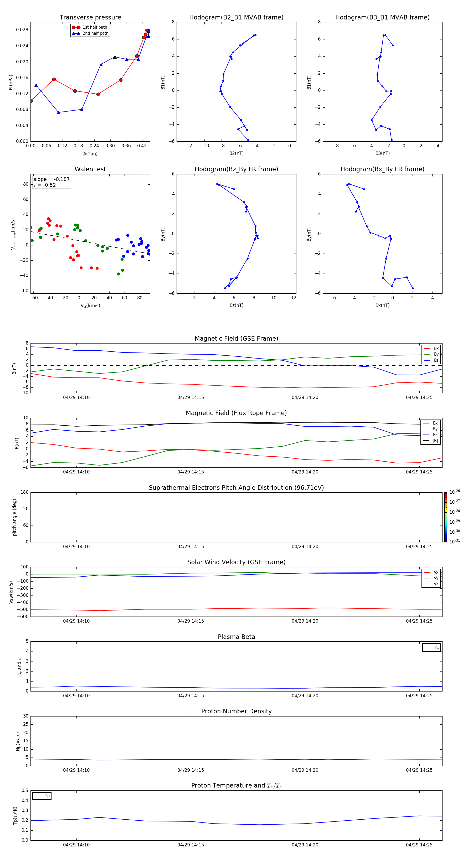Viewport: 473px width, 868px height.
Task: Click the 'Bz(nT)' axis label
Action: pyautogui.click(x=236, y=305)
